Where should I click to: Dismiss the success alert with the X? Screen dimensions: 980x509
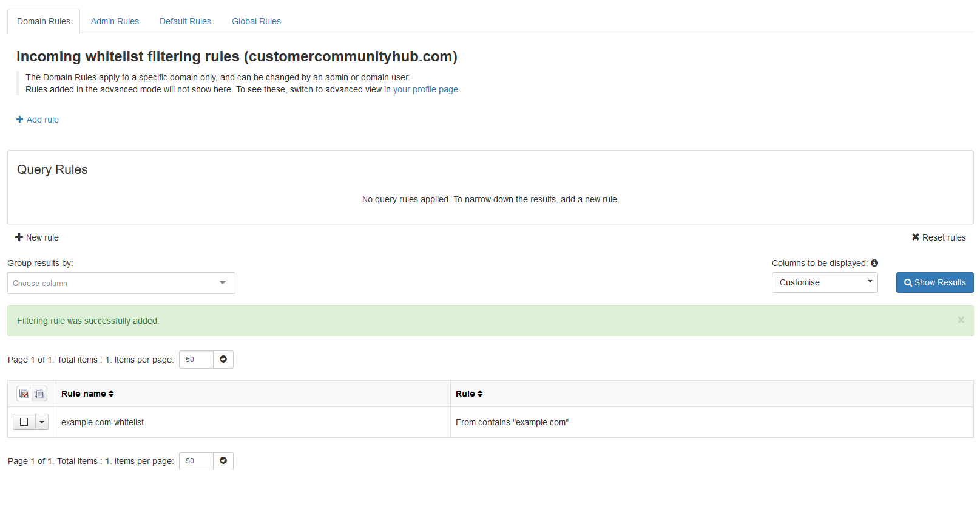click(x=961, y=320)
